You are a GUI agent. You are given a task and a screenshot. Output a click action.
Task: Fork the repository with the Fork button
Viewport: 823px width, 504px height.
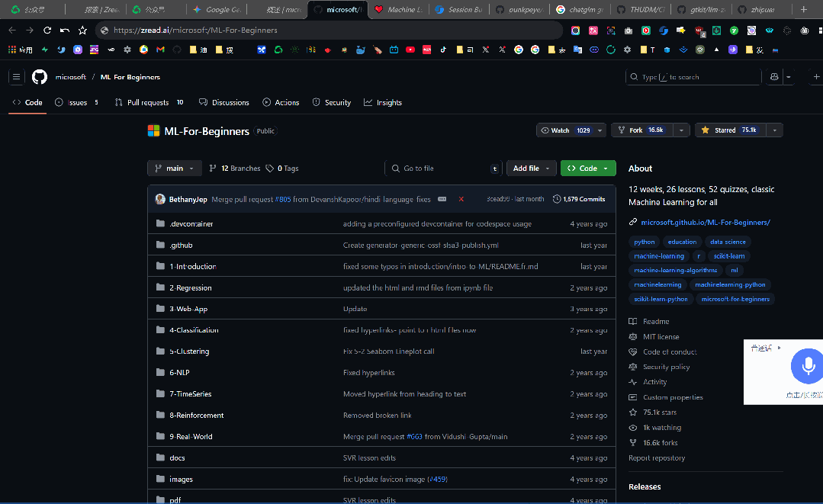642,130
